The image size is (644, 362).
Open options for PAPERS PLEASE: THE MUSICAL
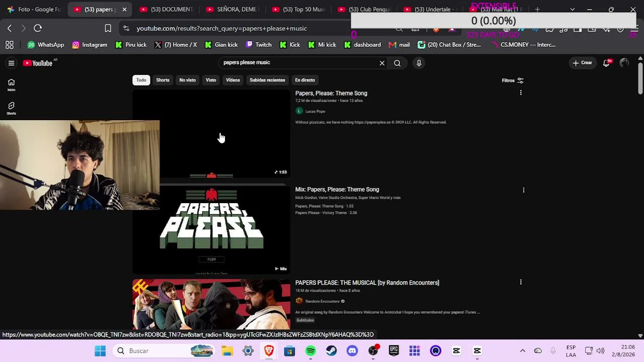click(521, 282)
